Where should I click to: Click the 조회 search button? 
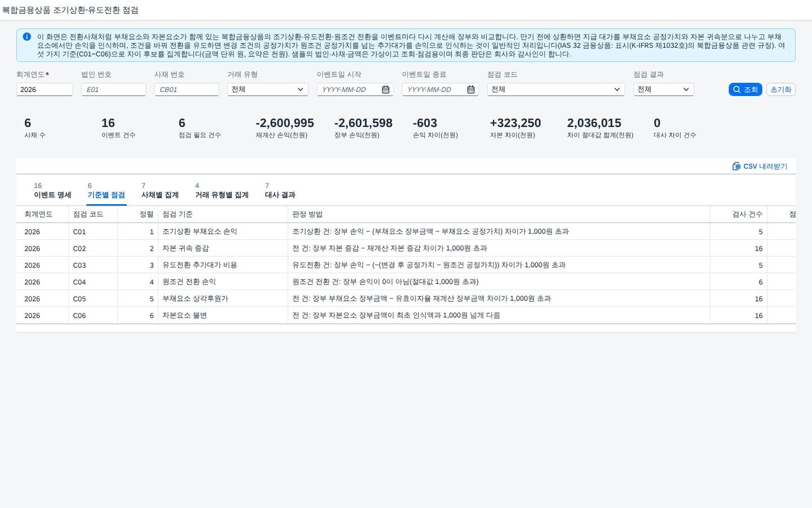pyautogui.click(x=745, y=90)
